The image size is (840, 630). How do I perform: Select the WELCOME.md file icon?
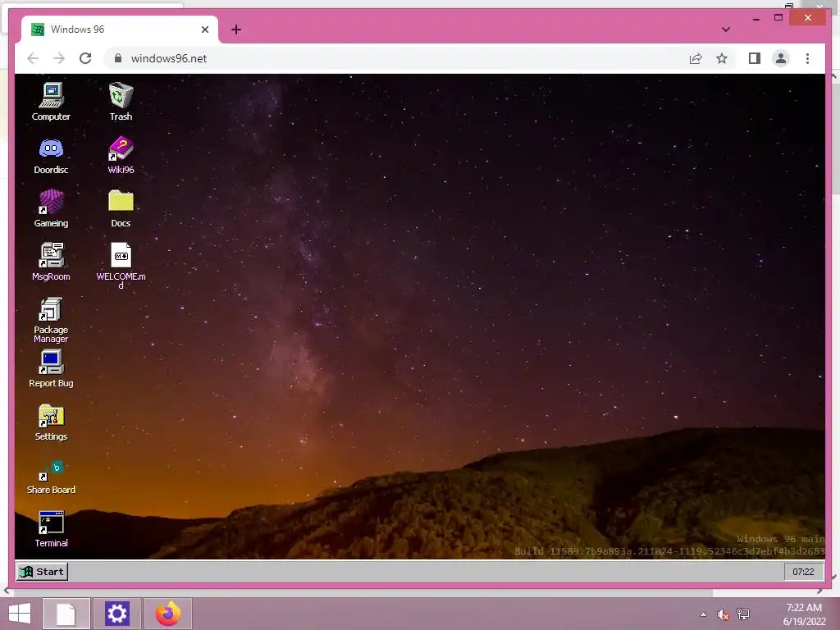[121, 266]
